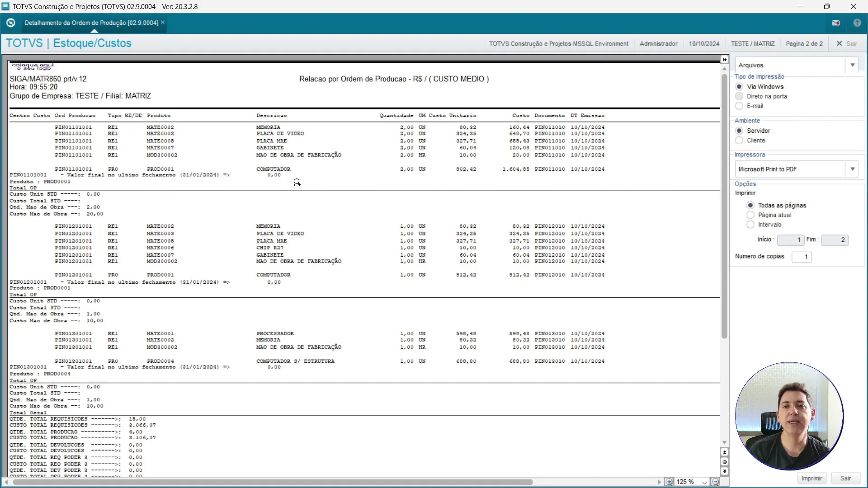Click the round center page button
The width and height of the screenshot is (868, 488).
point(725,462)
